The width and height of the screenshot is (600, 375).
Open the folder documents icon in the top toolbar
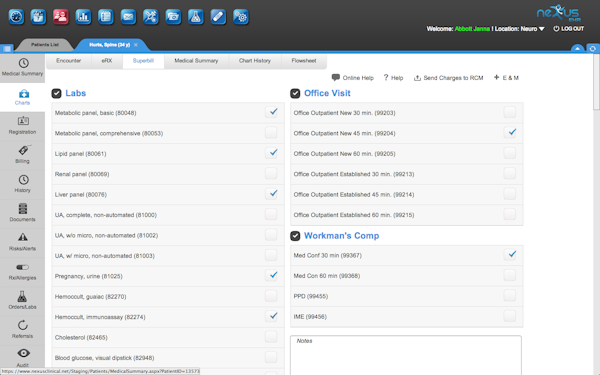173,17
